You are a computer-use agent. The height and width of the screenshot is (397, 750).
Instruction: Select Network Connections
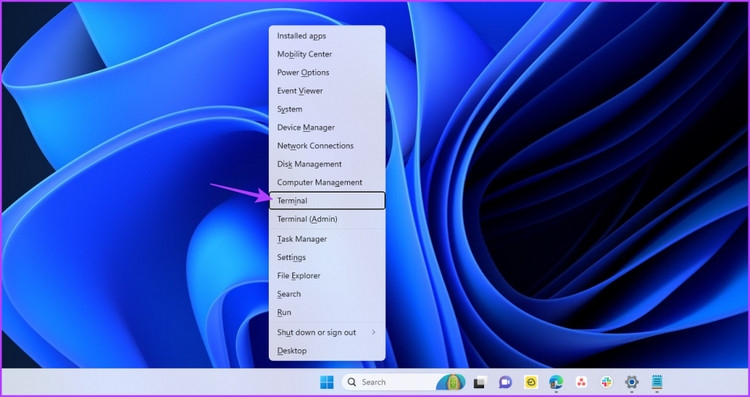(x=327, y=145)
